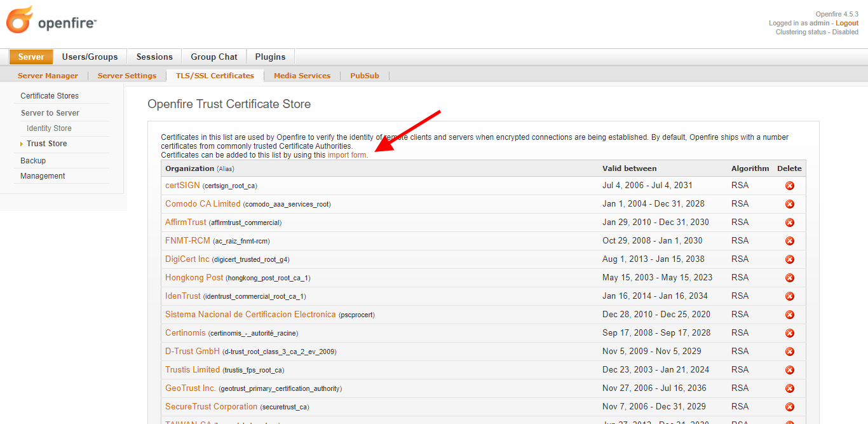Delete the AffirmTrust certificate

tap(790, 222)
